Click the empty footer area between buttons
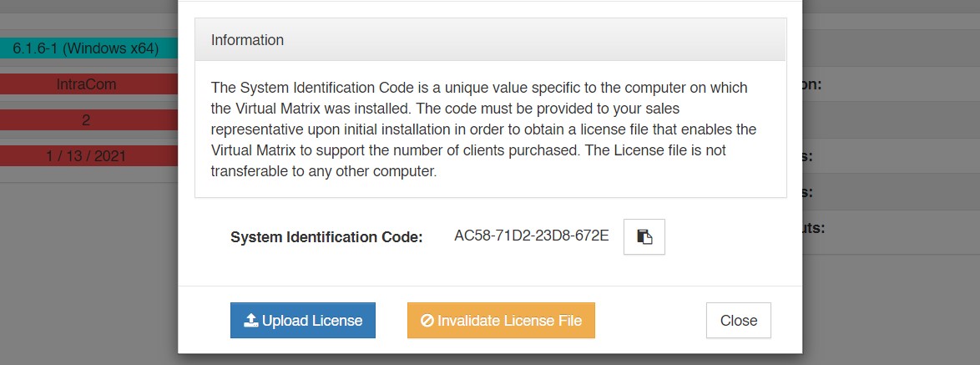Image resolution: width=980 pixels, height=365 pixels. click(649, 321)
